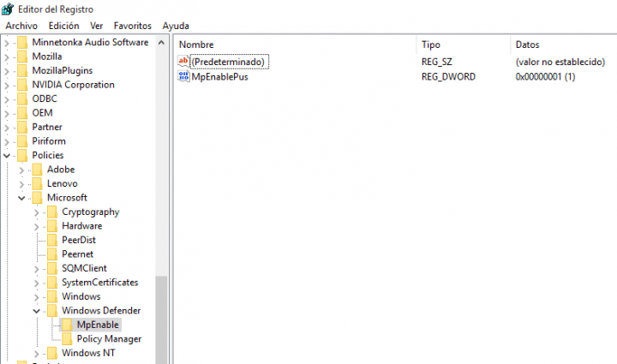Expand the Mozilla key
Screen dimensions: 617x364
[7, 57]
